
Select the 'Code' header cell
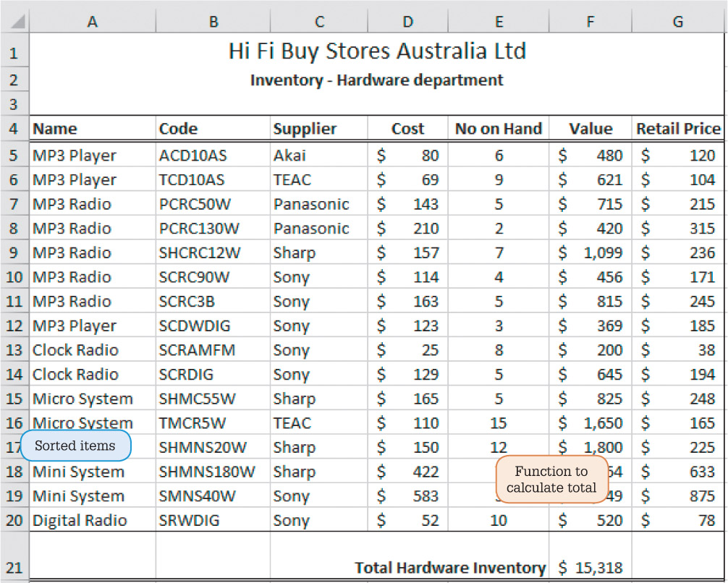213,129
